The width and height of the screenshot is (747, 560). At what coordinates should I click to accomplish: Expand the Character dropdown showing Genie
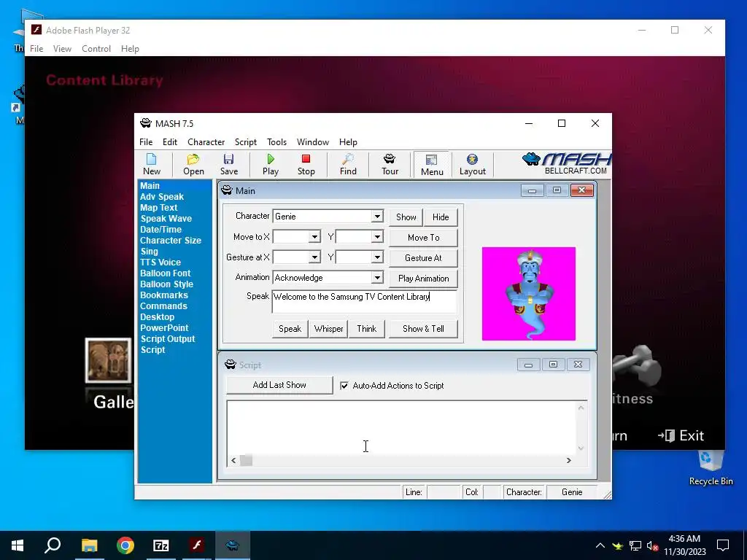click(377, 216)
